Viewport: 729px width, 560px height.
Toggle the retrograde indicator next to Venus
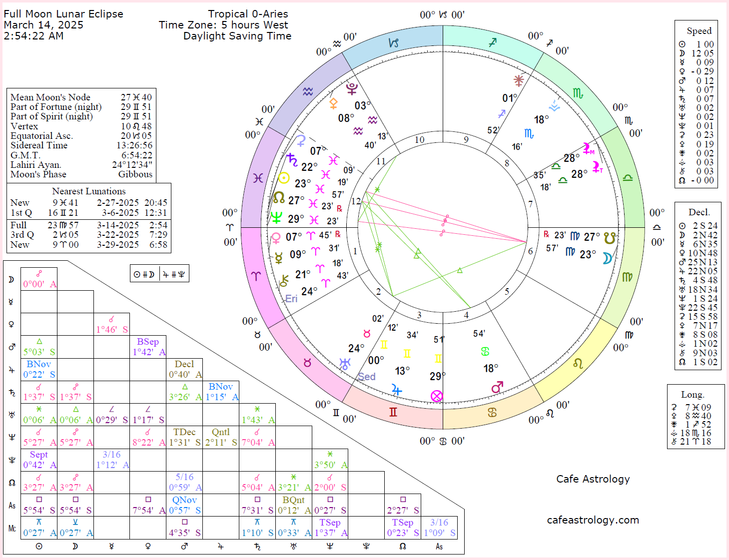[338, 233]
